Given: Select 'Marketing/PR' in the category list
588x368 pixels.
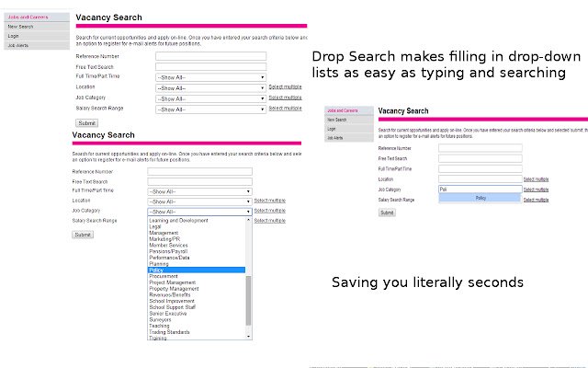Looking at the screenshot, I should [197, 239].
